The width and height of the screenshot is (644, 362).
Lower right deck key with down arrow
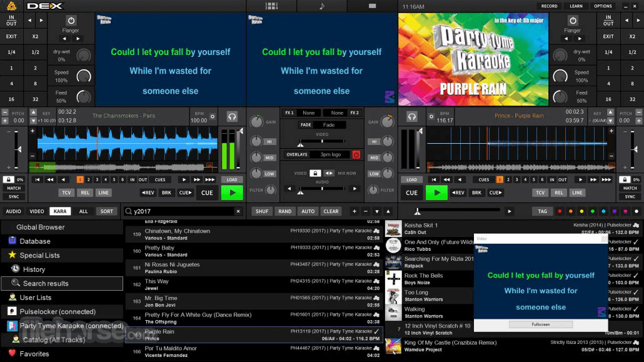[611, 121]
